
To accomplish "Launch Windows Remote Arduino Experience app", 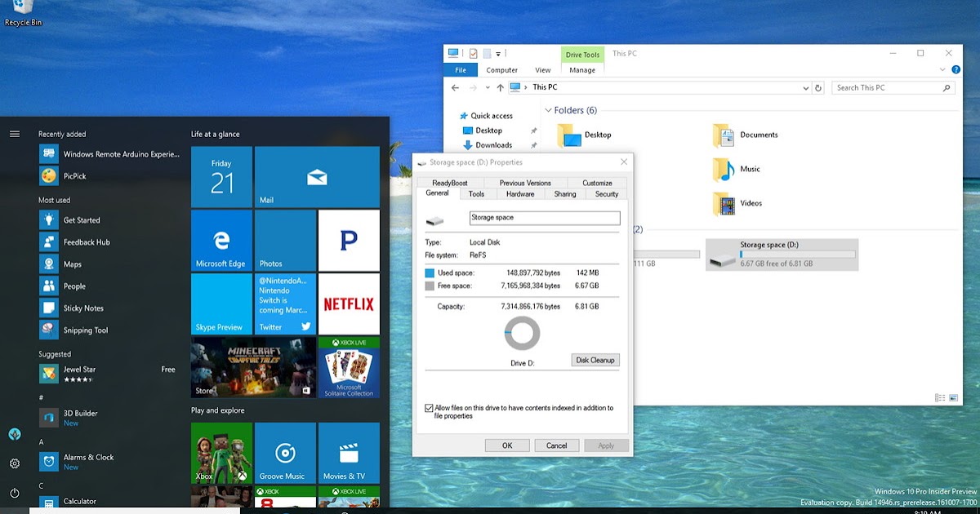I will pos(111,153).
